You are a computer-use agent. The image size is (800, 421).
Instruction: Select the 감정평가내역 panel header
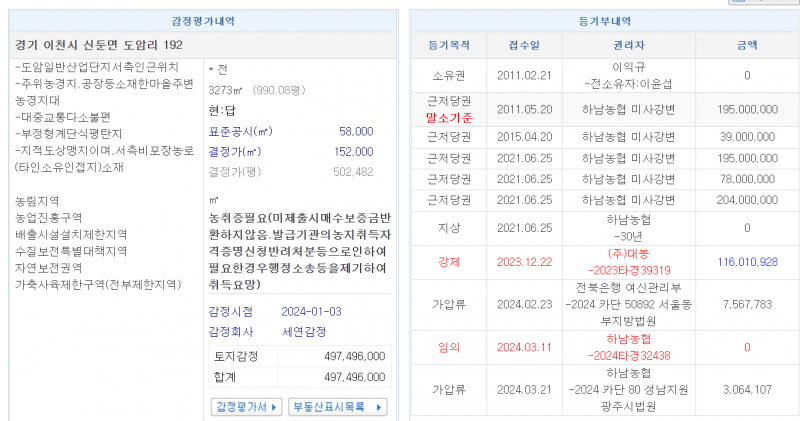coord(203,21)
